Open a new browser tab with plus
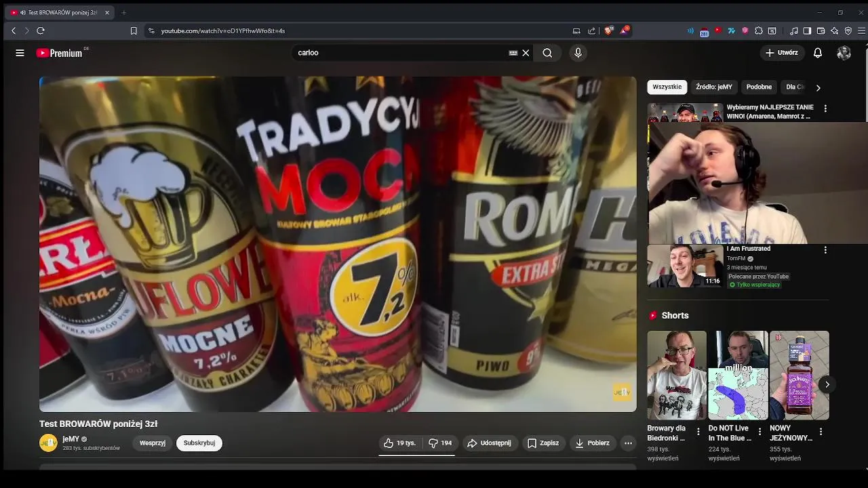Viewport: 868px width, 488px height. tap(123, 12)
